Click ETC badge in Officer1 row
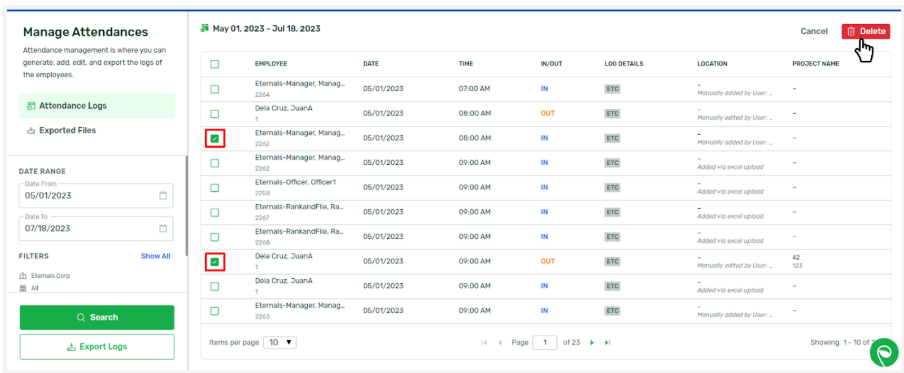This screenshot has height=373, width=904. tap(612, 187)
